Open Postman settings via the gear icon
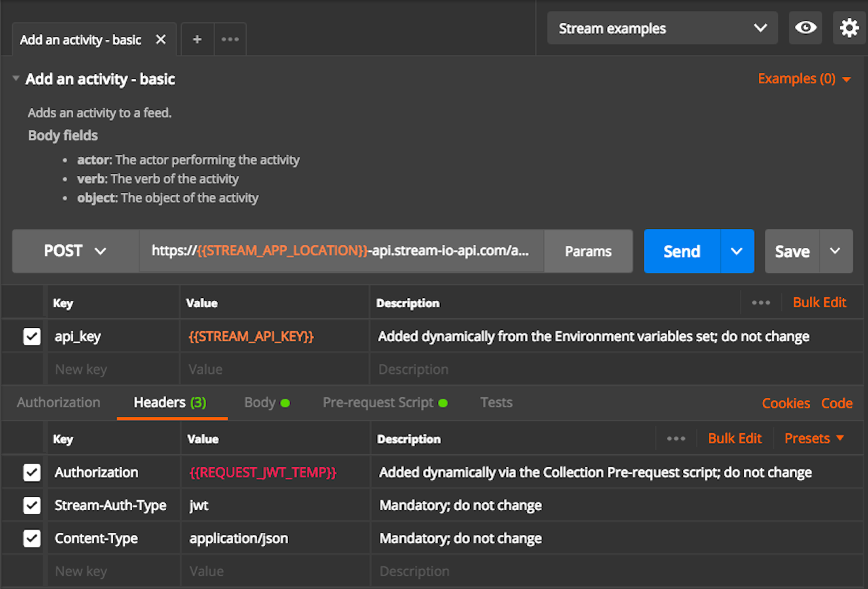 coord(848,28)
